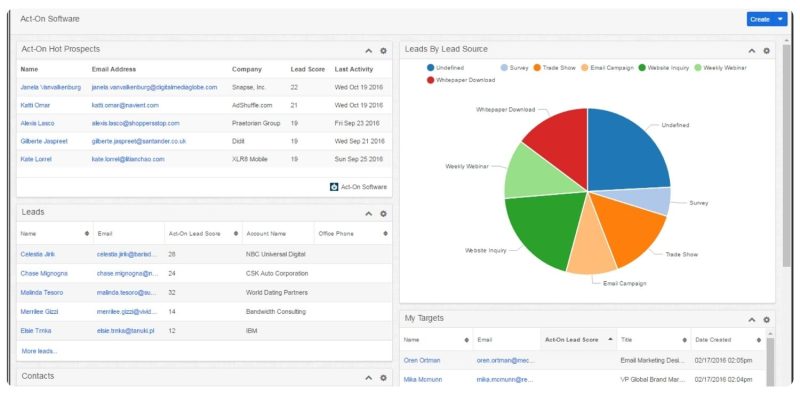Sort My Targets by Date Created icon
The height and width of the screenshot is (395, 800).
click(x=759, y=340)
